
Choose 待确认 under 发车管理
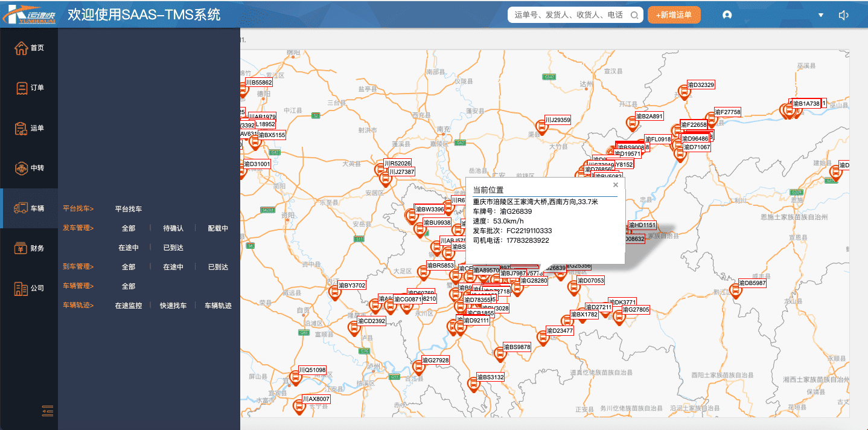pos(173,228)
